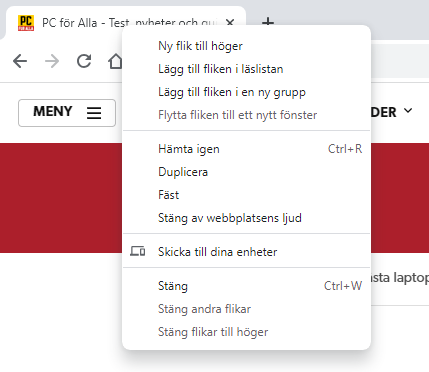429x372 pixels.
Task: Open the home page via house icon
Action: coord(115,61)
